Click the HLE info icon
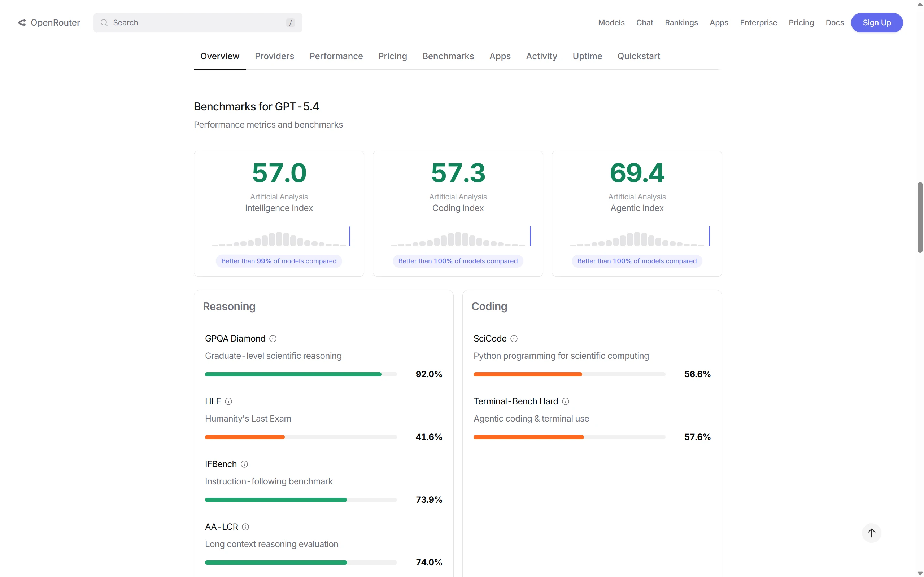Viewport: 924px width, 577px height. [228, 401]
